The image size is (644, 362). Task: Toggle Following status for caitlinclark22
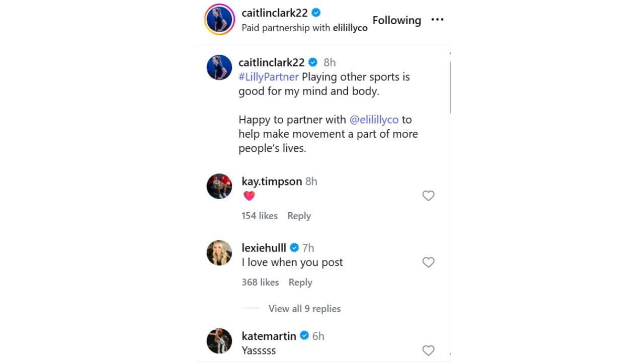396,20
